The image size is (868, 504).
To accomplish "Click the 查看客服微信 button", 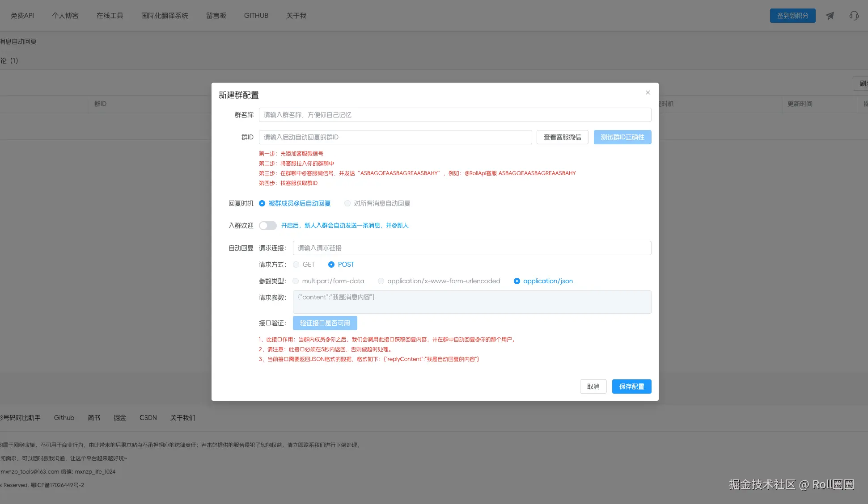I will point(562,137).
